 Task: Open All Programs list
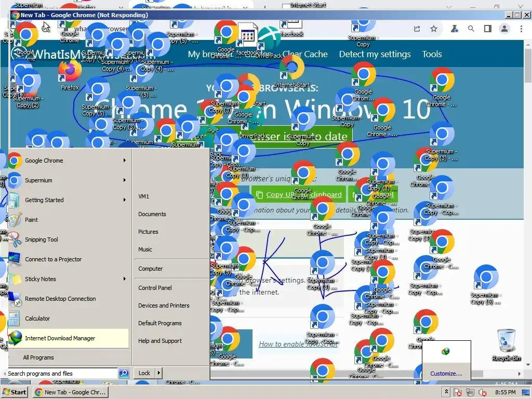pos(38,357)
